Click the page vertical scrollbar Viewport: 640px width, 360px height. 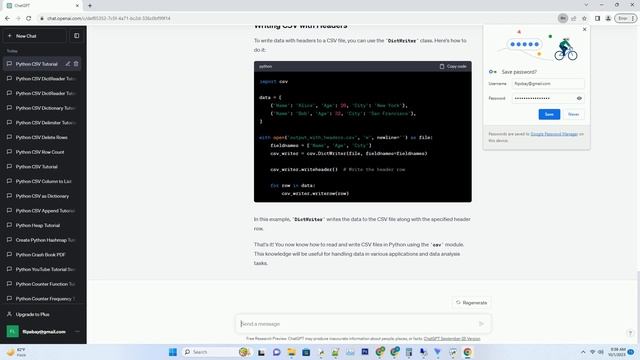[638, 307]
